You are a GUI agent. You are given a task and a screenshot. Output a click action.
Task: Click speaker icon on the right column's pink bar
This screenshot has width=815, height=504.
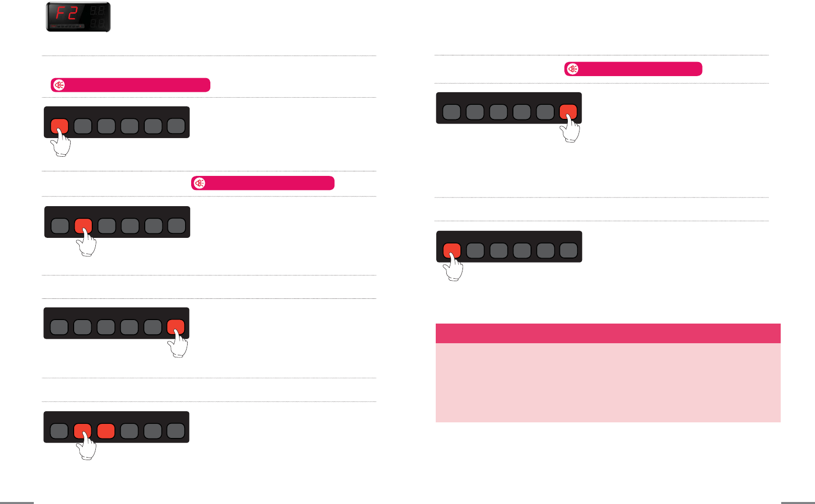click(572, 69)
